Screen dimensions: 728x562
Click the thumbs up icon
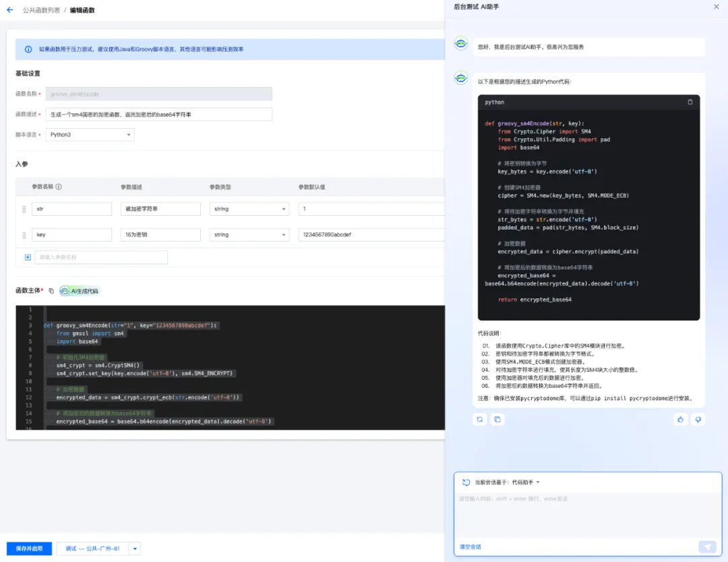click(x=680, y=419)
